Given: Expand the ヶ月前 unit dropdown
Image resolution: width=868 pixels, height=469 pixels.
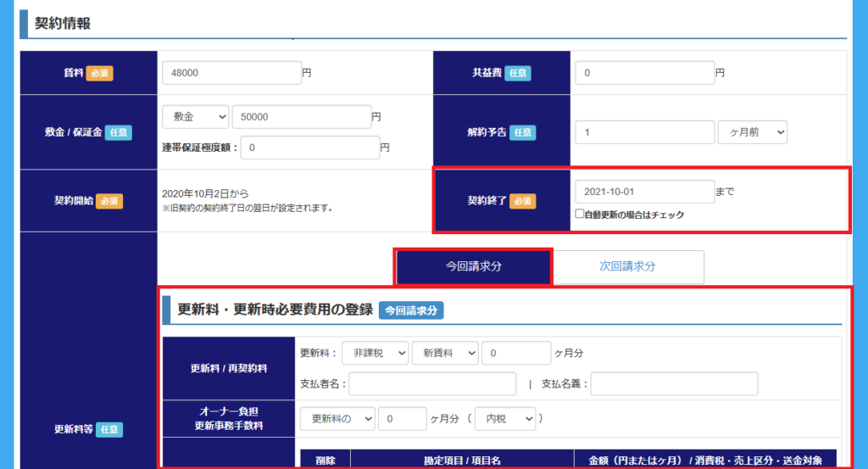Looking at the screenshot, I should 752,132.
